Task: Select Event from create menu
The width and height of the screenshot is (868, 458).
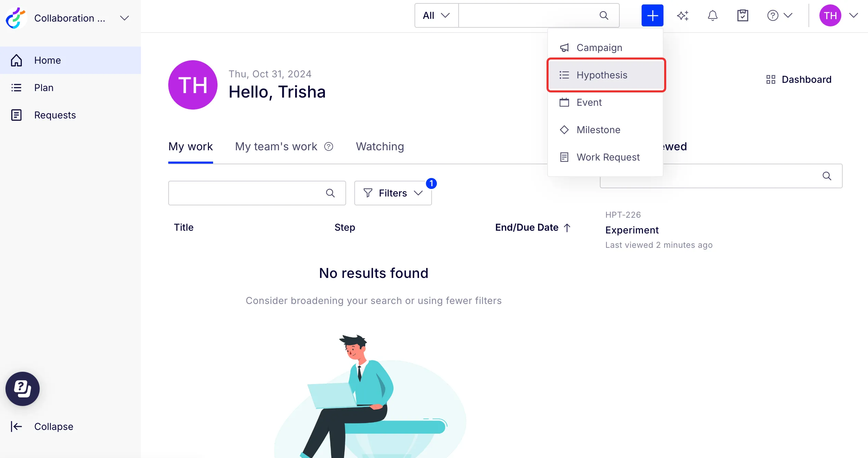Action: coord(605,102)
